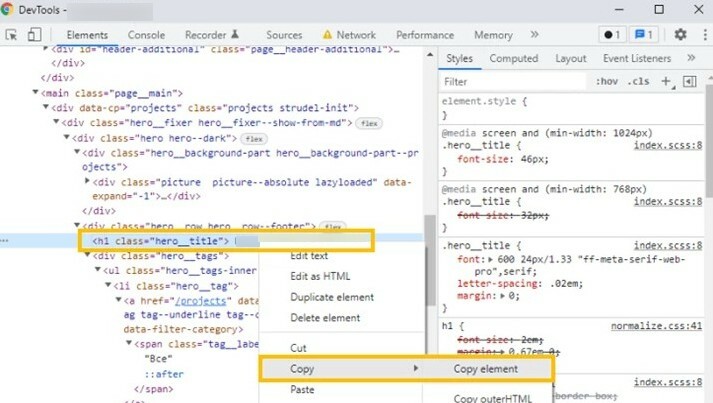Select the Styles sidebar tab
The image size is (713, 403).
coord(459,58)
